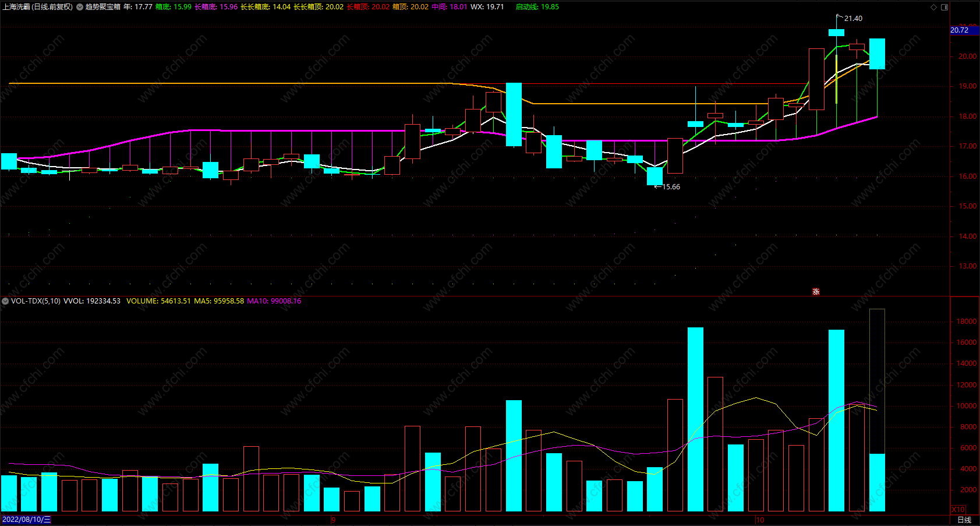Click the 启动线: 19.85 value

537,7
